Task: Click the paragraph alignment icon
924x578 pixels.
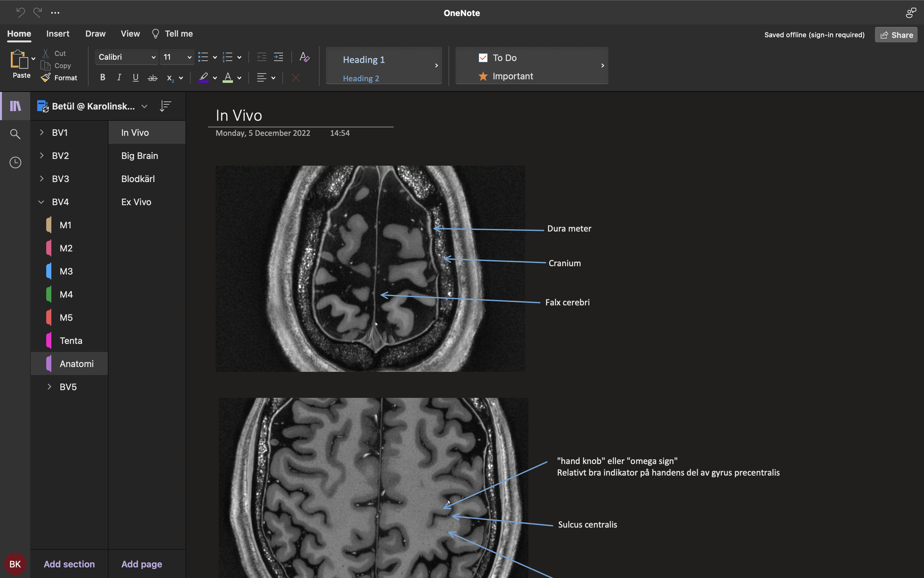Action: (261, 78)
